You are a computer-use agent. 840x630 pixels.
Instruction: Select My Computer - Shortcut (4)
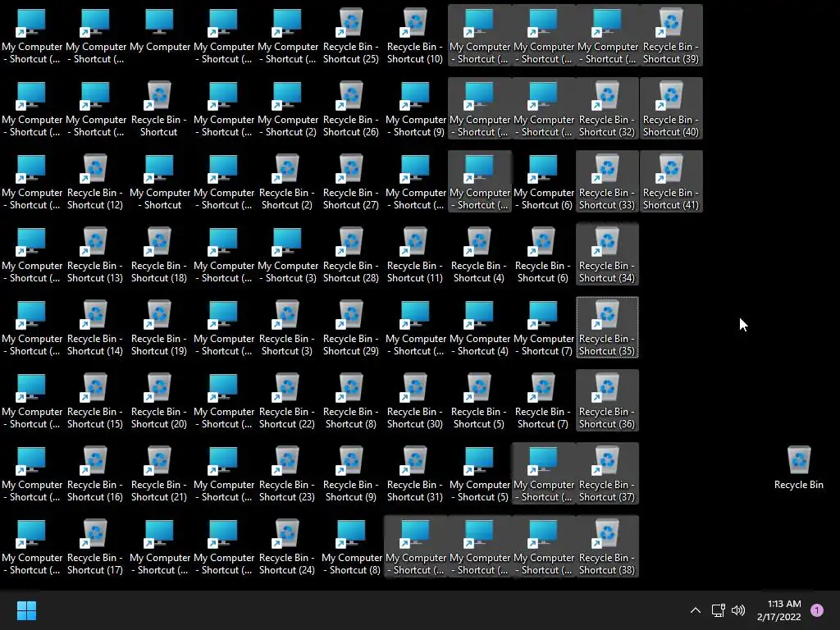pyautogui.click(x=479, y=328)
